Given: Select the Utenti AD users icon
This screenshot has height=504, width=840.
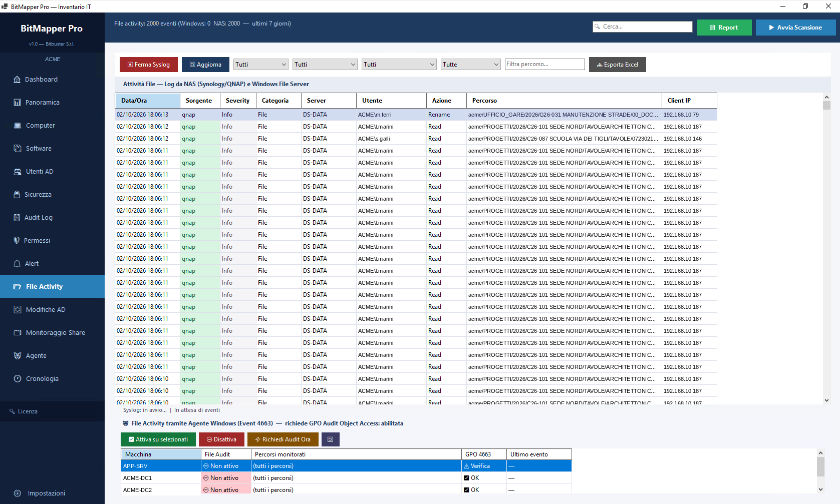Looking at the screenshot, I should tap(18, 172).
